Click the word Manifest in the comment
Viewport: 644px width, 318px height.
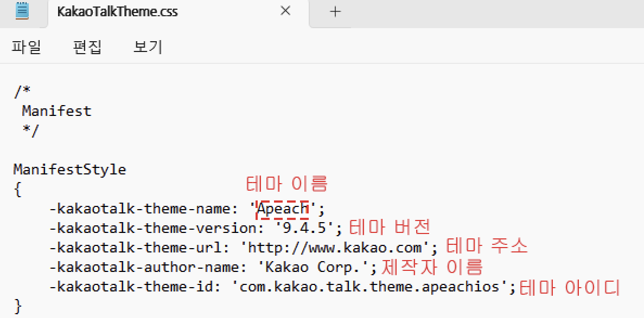56,111
